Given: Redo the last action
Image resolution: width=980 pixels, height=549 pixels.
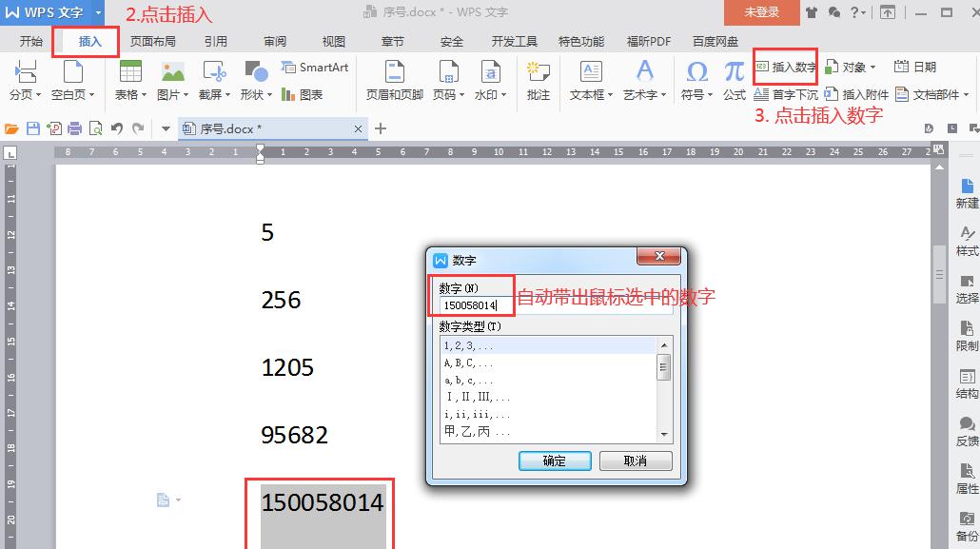Looking at the screenshot, I should [x=138, y=128].
